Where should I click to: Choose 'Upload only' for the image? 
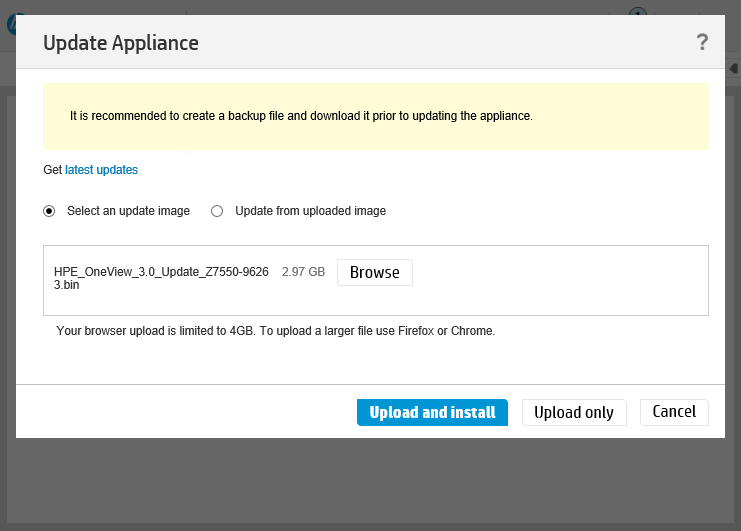pyautogui.click(x=574, y=412)
